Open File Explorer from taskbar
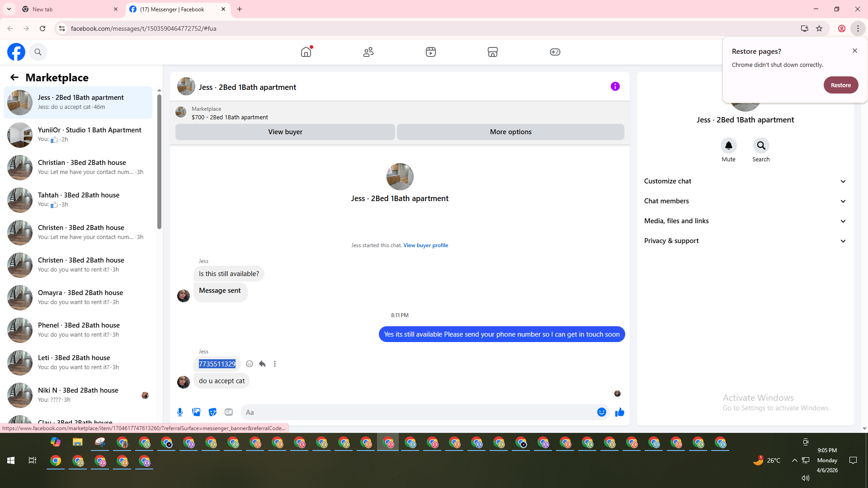Image resolution: width=868 pixels, height=488 pixels. [78, 442]
